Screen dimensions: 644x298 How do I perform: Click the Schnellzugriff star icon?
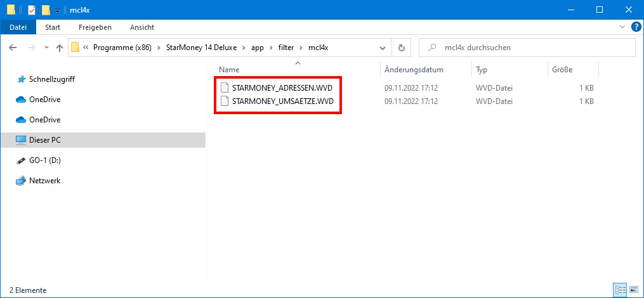(20, 79)
